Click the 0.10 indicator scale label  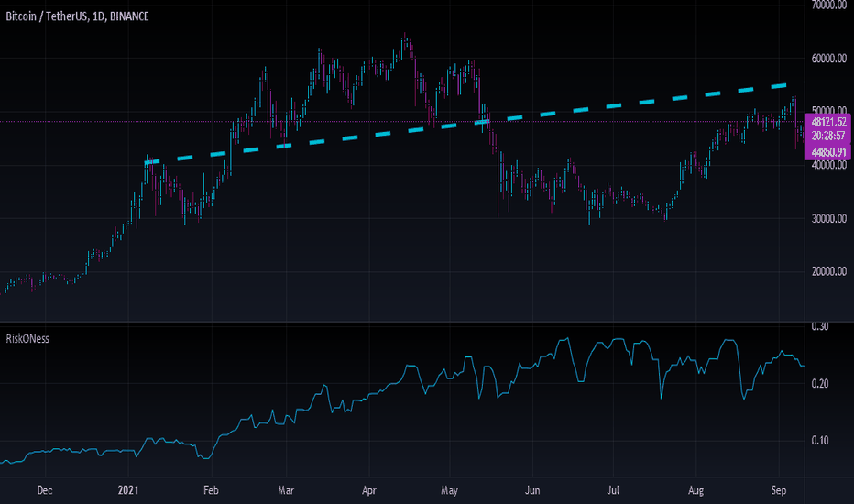(820, 440)
